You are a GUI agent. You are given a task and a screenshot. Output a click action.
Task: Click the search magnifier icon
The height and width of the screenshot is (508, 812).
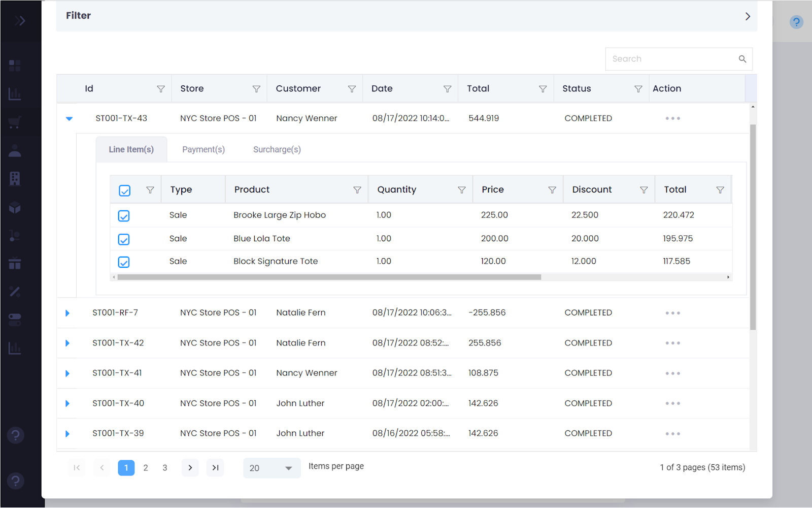(742, 59)
